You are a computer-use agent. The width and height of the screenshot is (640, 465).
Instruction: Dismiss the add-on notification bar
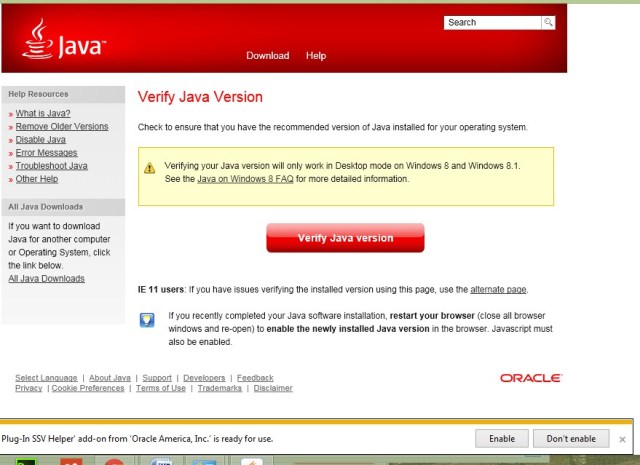coord(622,439)
